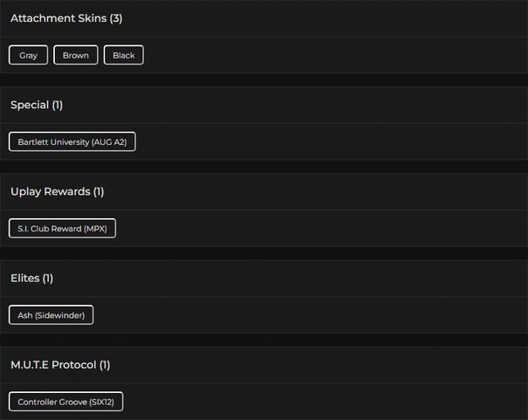
Task: Select Controller Groove (SIX12) item
Action: [x=66, y=402]
